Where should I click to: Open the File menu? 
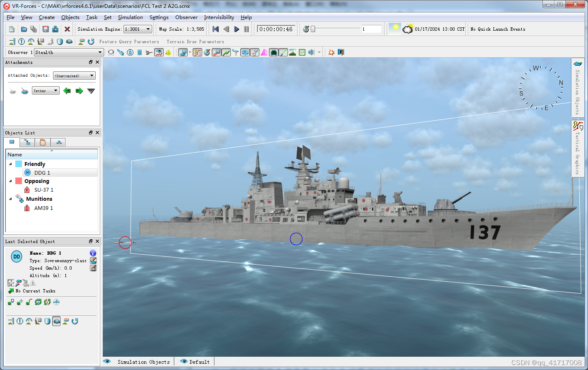(x=10, y=17)
